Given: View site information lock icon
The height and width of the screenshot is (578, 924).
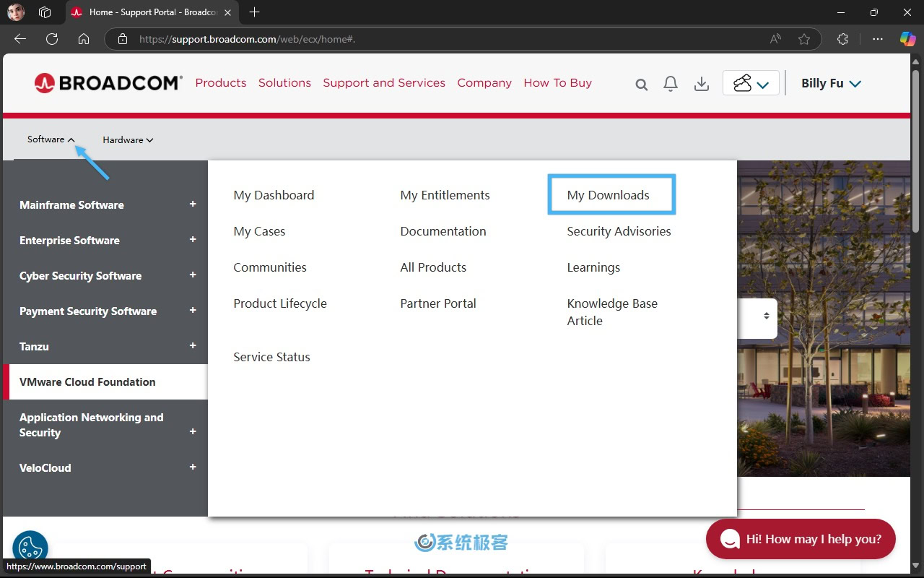Looking at the screenshot, I should click(123, 39).
